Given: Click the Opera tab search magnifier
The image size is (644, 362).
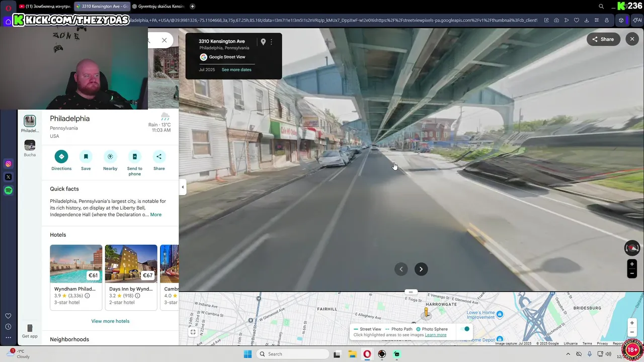Looking at the screenshot, I should tap(601, 7).
